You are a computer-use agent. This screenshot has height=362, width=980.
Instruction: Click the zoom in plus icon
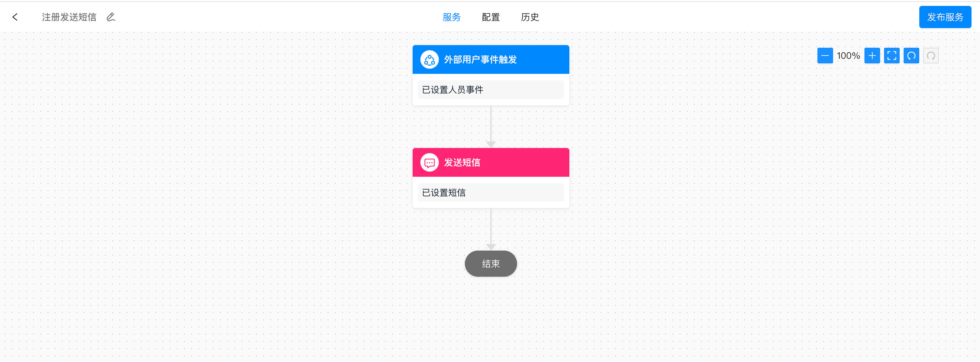872,56
